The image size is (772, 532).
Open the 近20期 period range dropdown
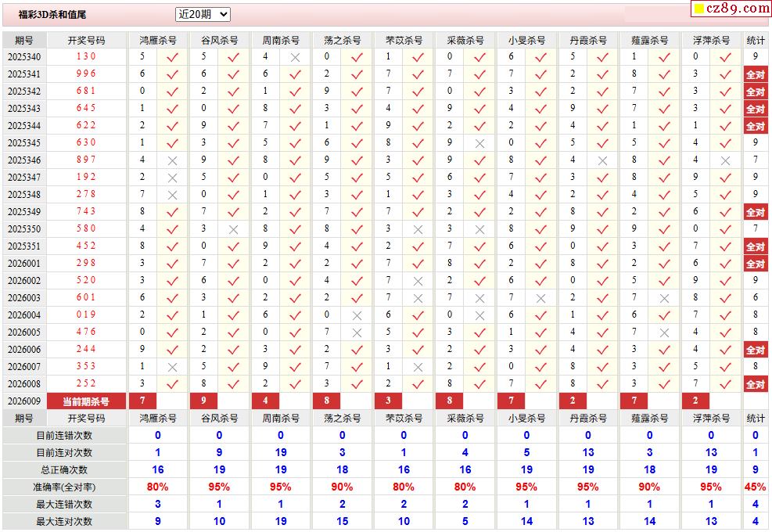[203, 14]
